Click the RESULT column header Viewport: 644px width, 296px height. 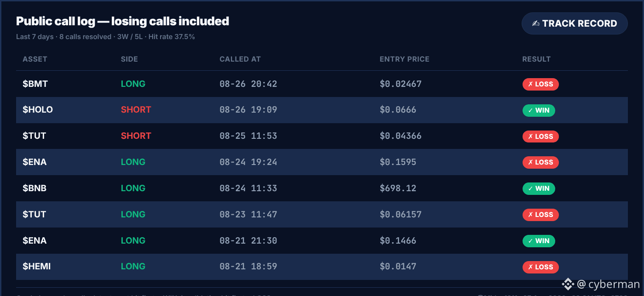536,59
